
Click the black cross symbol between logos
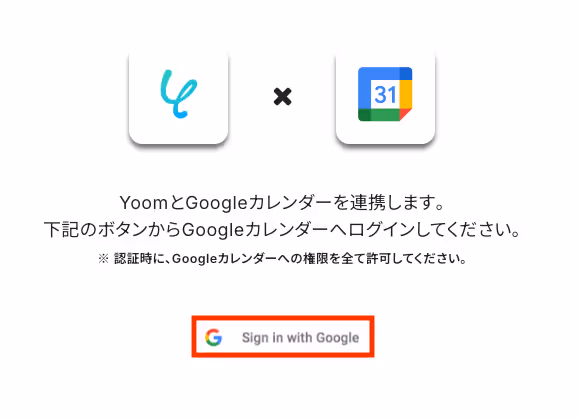[283, 97]
